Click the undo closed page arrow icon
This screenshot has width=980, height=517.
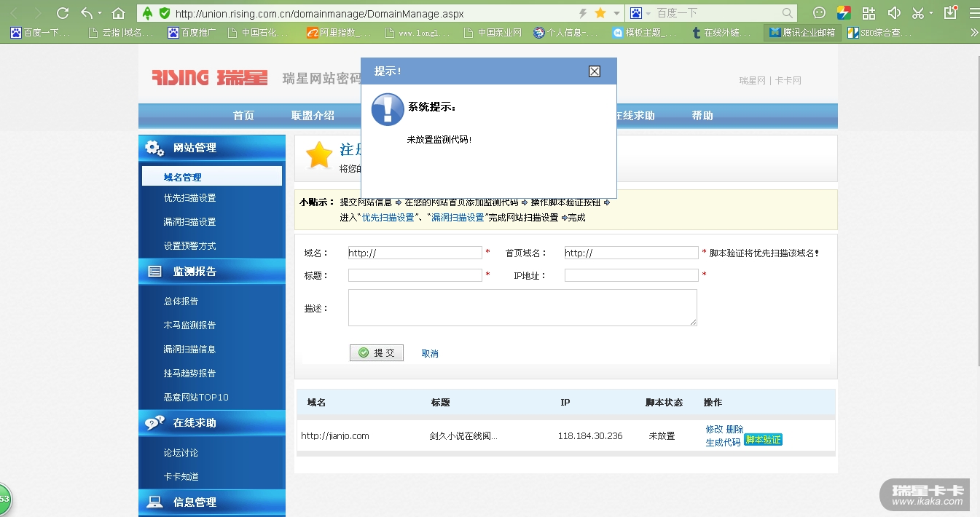(x=87, y=13)
